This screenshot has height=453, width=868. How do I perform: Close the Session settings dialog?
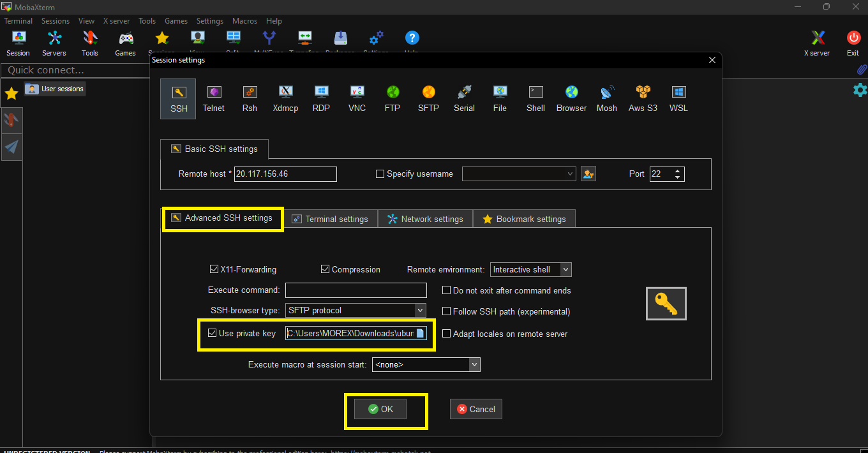pos(712,60)
